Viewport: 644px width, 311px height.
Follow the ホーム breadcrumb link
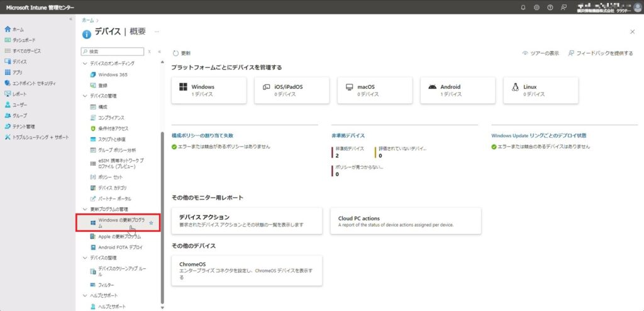point(87,20)
